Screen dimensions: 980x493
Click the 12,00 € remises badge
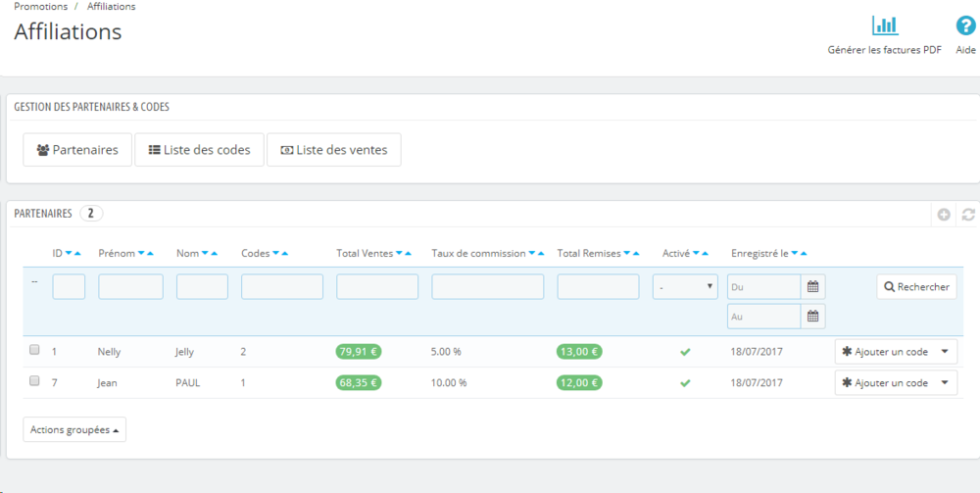[x=579, y=383]
